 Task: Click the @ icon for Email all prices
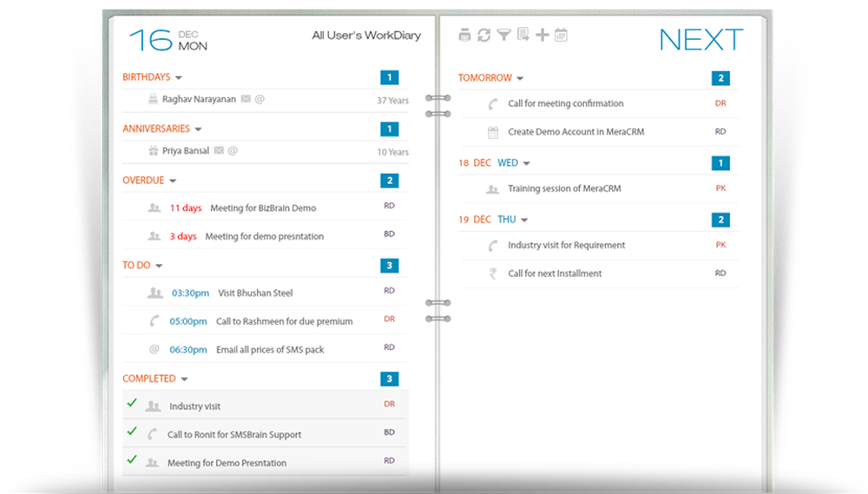click(155, 349)
